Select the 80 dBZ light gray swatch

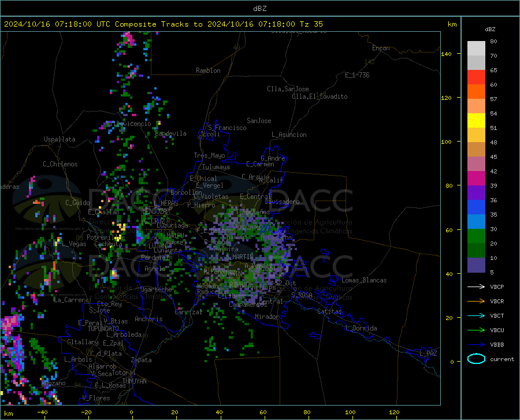point(476,49)
